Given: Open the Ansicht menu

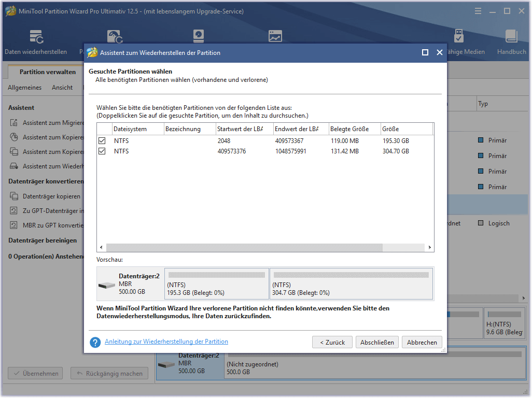Looking at the screenshot, I should (x=62, y=88).
